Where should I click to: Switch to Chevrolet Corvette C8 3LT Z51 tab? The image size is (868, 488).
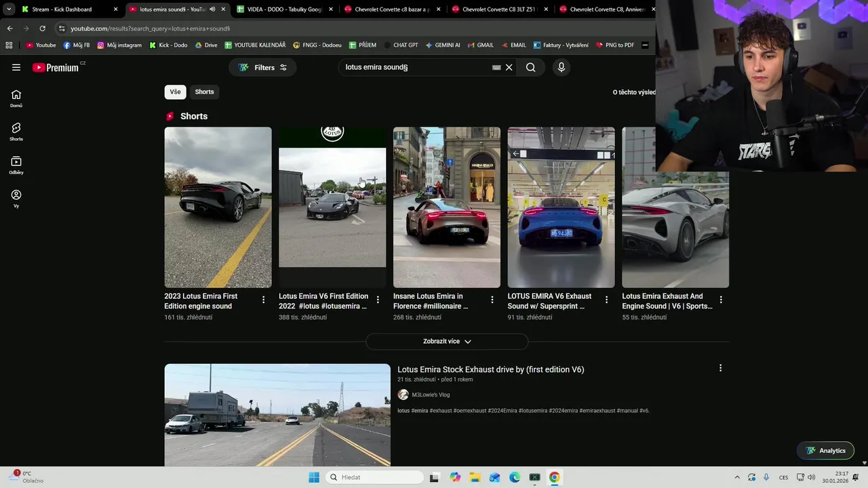click(499, 9)
